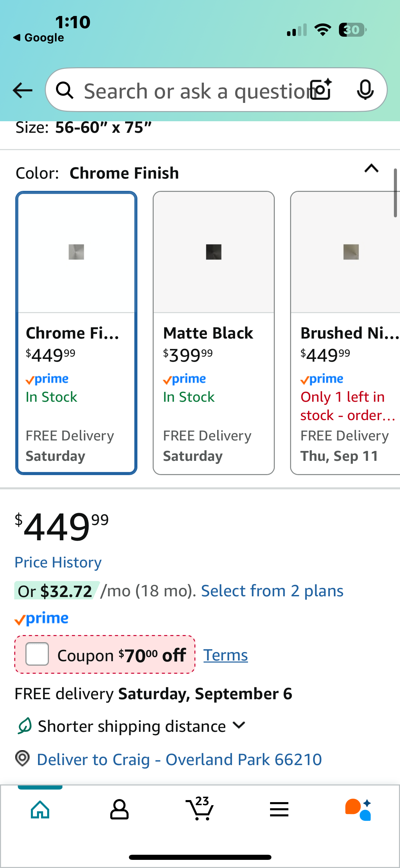This screenshot has width=400, height=868.
Task: Tap Select from 2 plans
Action: click(272, 591)
